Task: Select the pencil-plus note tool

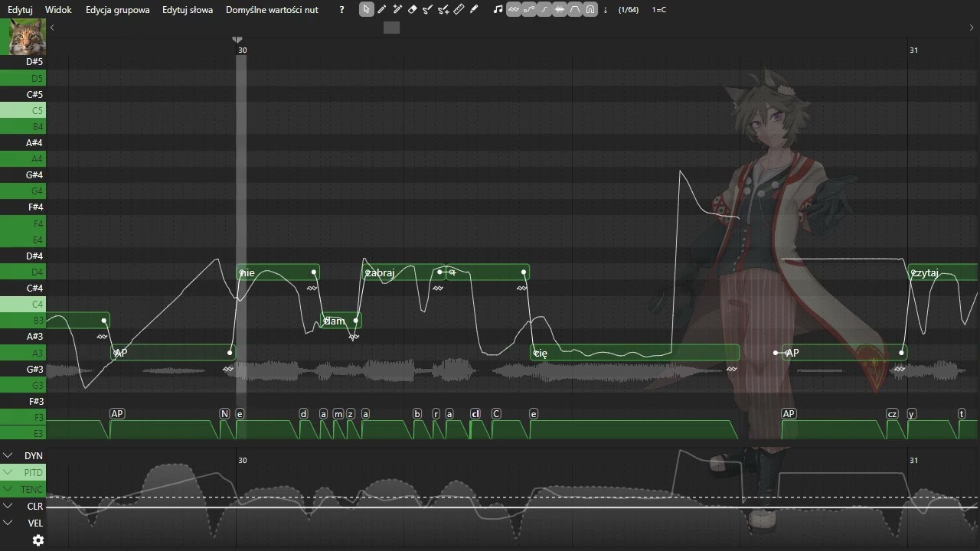Action: (x=397, y=9)
